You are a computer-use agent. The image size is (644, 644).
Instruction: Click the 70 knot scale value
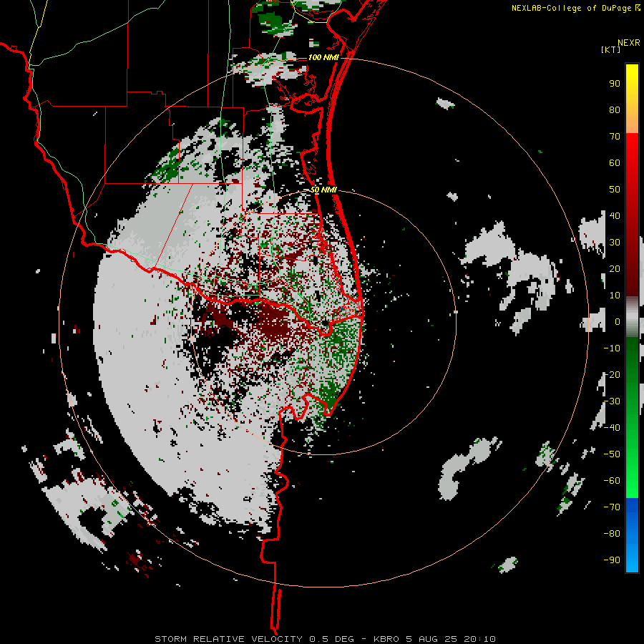click(615, 137)
